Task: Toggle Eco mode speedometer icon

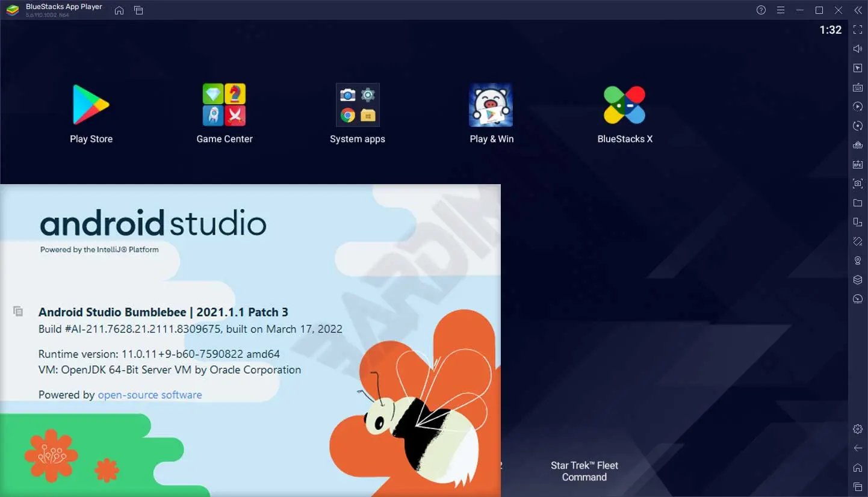Action: pos(858,299)
